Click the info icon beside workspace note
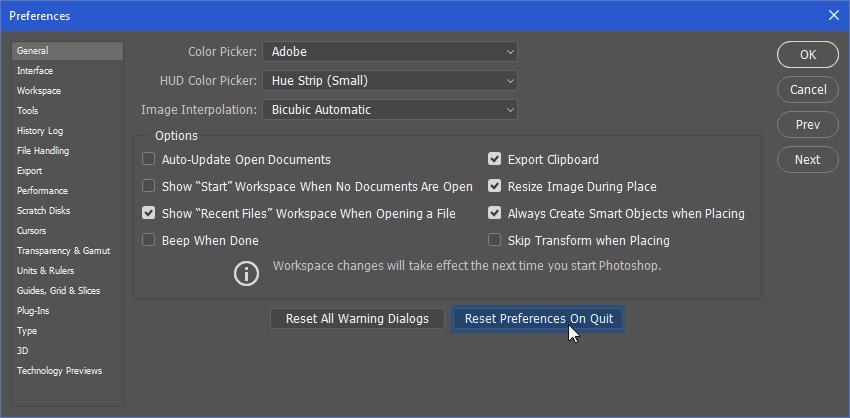The height and width of the screenshot is (418, 850). pyautogui.click(x=246, y=274)
